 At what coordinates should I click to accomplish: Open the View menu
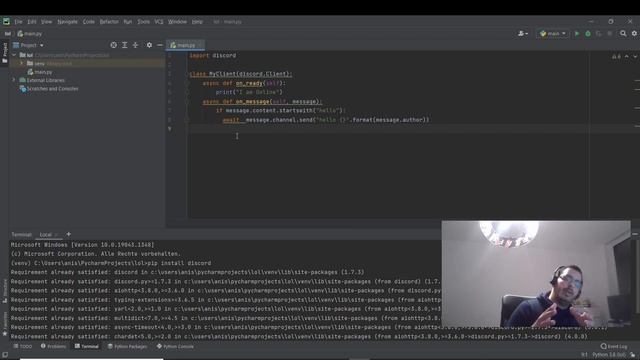click(x=47, y=21)
